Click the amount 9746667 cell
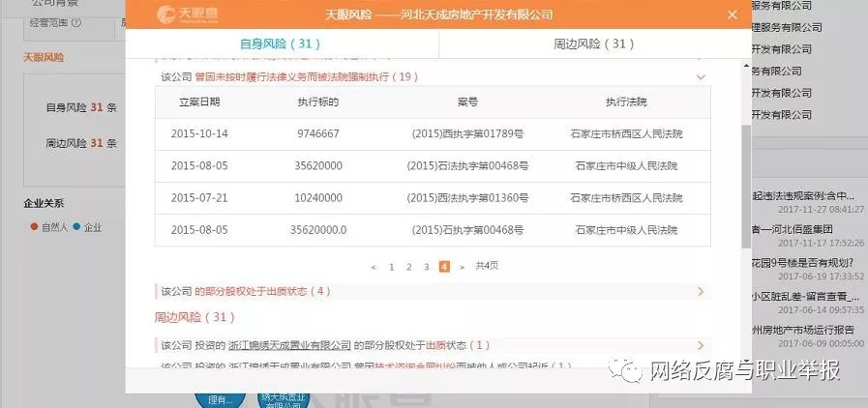The height and width of the screenshot is (408, 868). (318, 133)
